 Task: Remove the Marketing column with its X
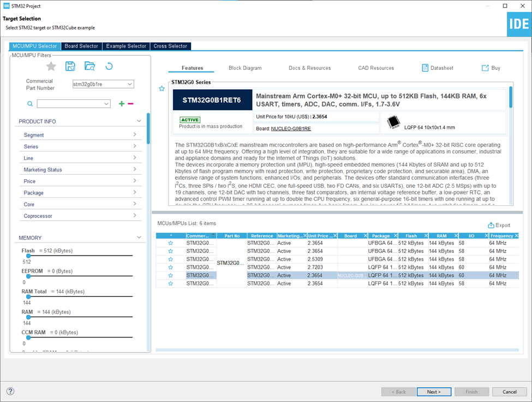coord(305,235)
